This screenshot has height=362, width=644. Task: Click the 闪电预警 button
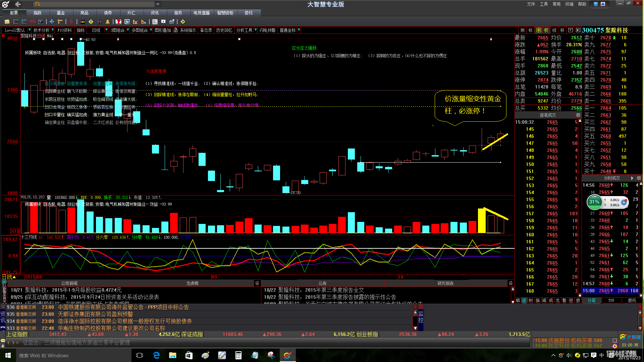pyautogui.click(x=267, y=30)
